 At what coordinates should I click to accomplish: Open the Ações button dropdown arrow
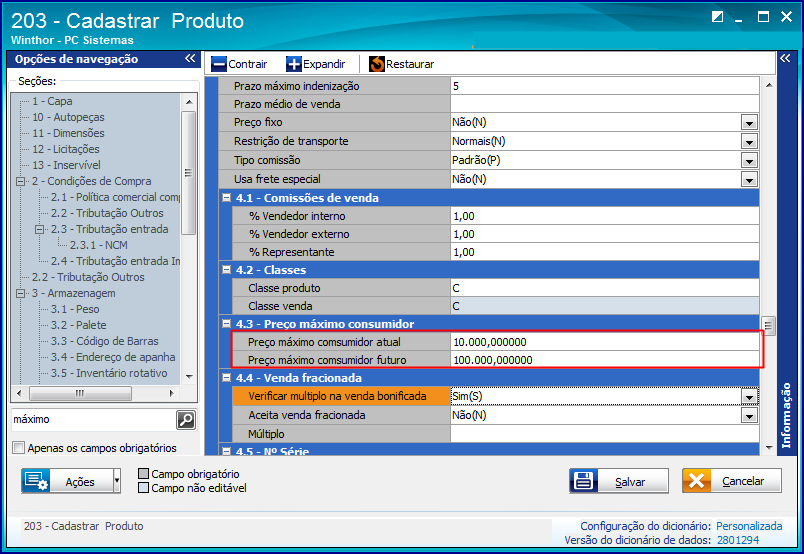click(x=117, y=481)
